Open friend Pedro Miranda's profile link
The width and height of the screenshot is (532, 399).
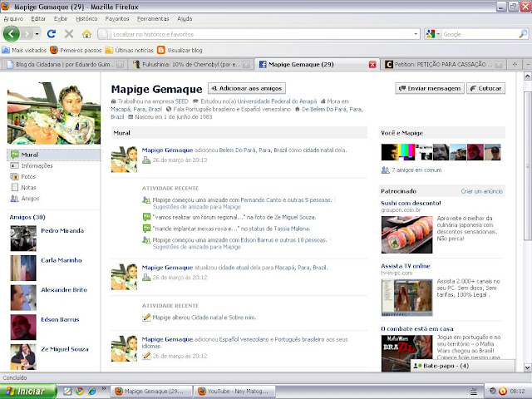pyautogui.click(x=62, y=230)
